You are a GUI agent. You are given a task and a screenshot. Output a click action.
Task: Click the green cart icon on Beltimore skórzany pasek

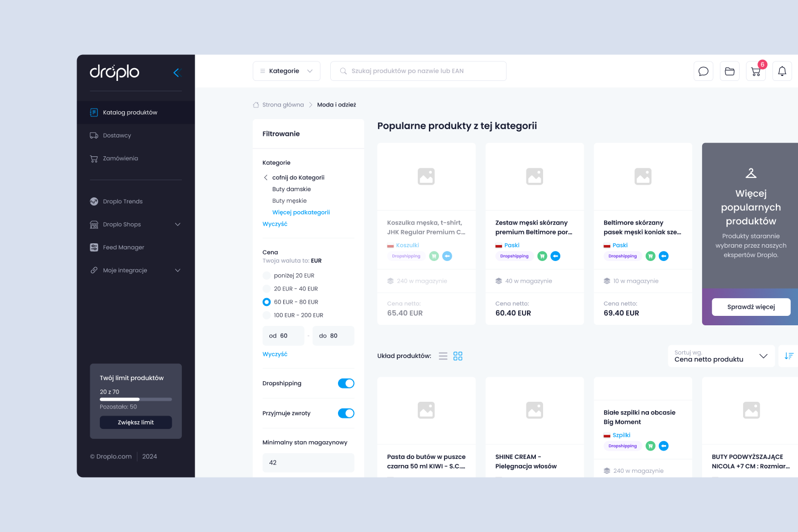(x=651, y=256)
